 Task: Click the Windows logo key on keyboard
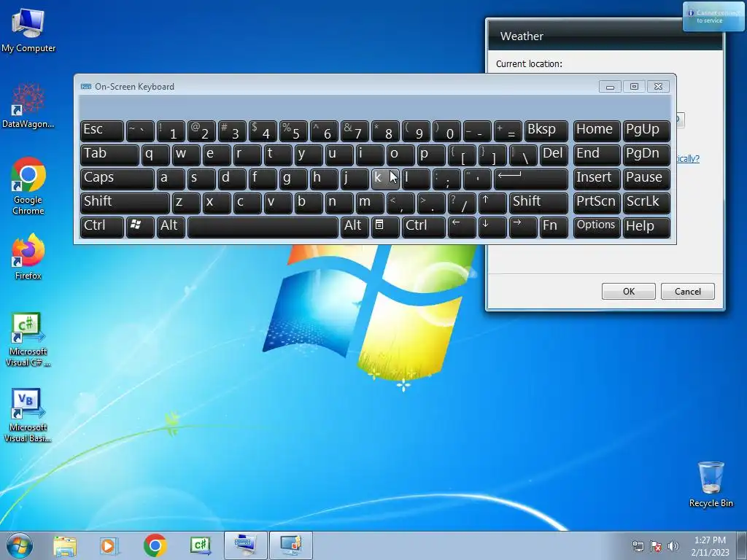click(x=140, y=227)
